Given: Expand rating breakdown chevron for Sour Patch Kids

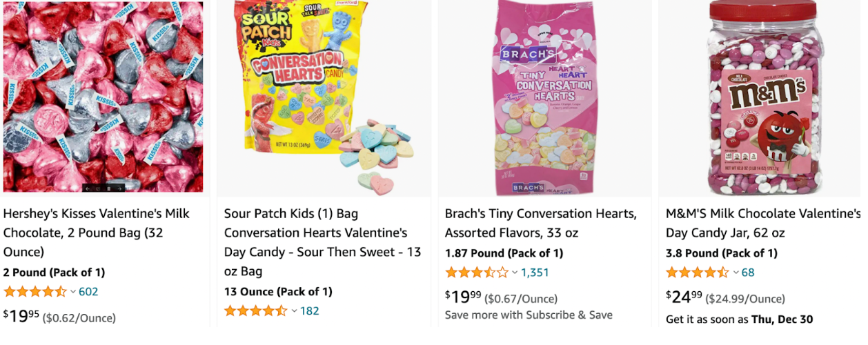Looking at the screenshot, I should coord(294,311).
